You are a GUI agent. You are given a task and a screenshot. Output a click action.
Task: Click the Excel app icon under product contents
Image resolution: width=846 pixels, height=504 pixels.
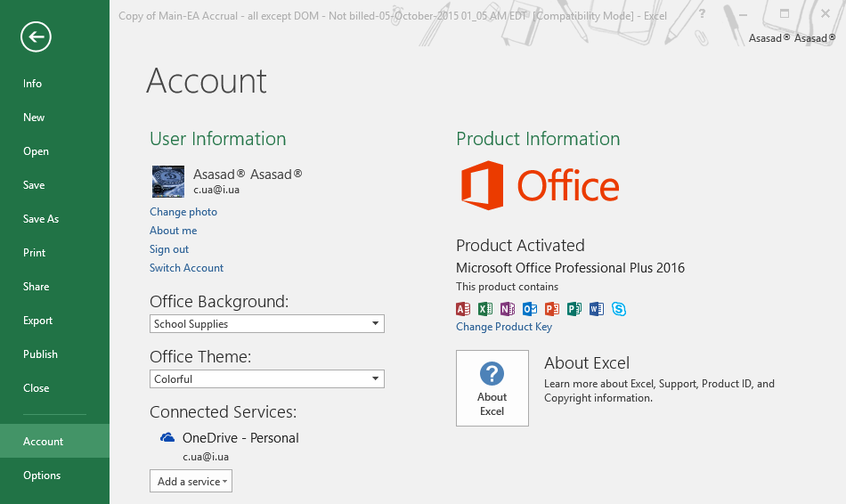(485, 309)
